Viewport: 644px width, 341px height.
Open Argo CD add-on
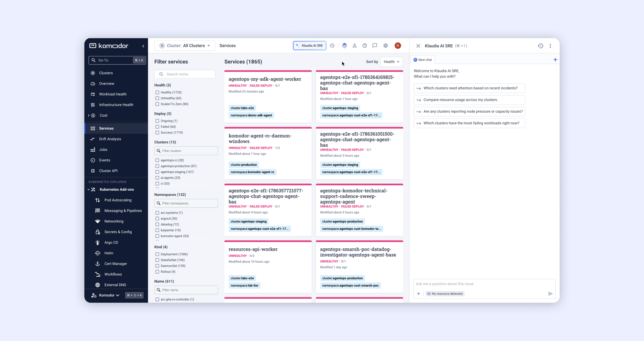click(111, 243)
